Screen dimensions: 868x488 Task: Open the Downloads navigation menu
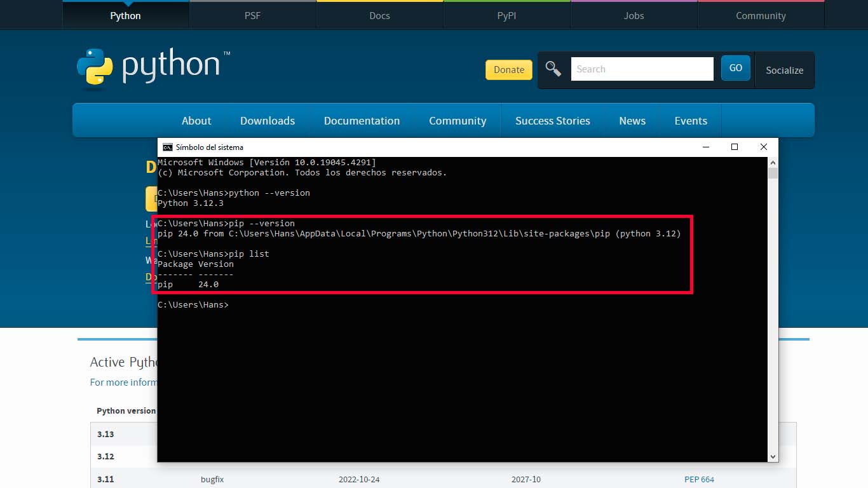268,121
